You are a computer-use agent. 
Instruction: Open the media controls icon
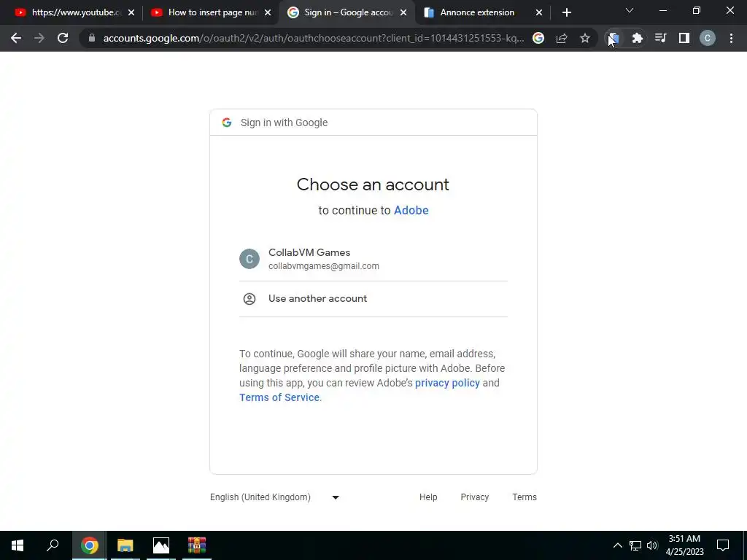(660, 38)
